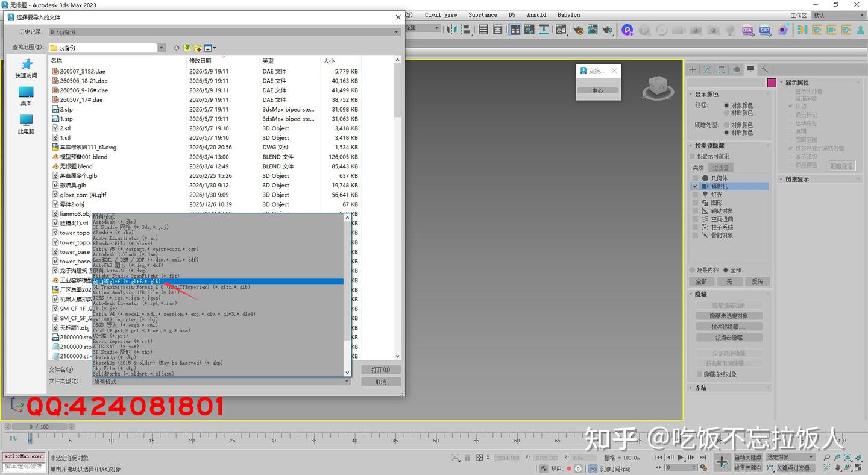Click 隐藏未选定对象 button

point(729,316)
